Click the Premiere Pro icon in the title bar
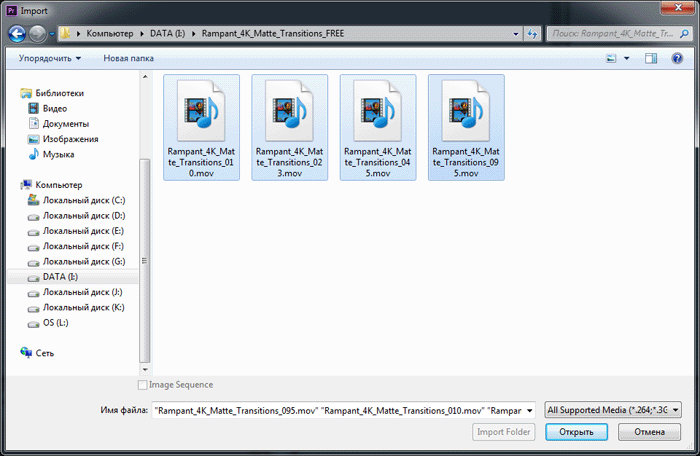The width and height of the screenshot is (700, 456). point(12,10)
